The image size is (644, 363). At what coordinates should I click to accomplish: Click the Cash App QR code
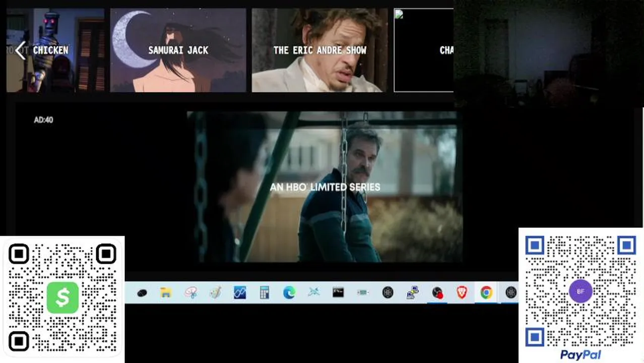click(62, 297)
